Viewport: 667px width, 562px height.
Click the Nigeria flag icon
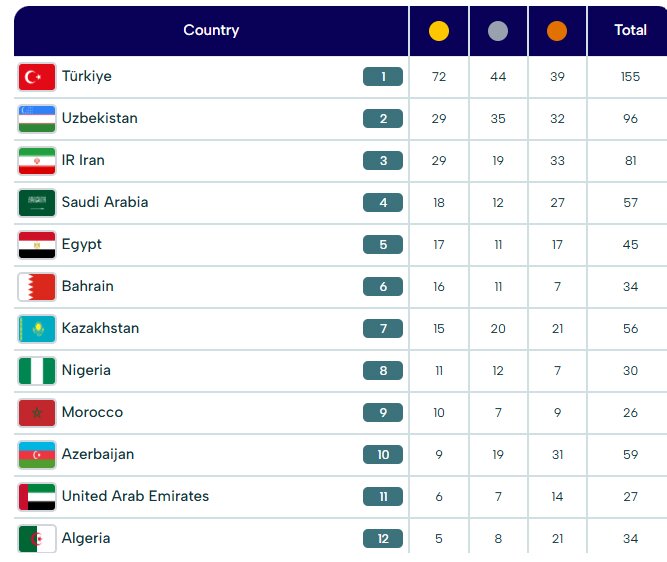pos(37,371)
